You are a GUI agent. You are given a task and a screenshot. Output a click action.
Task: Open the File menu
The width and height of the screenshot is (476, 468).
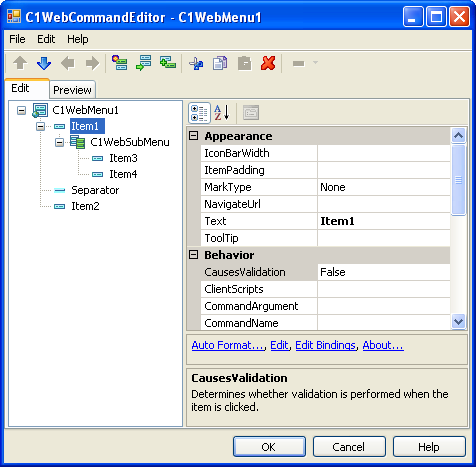(17, 39)
